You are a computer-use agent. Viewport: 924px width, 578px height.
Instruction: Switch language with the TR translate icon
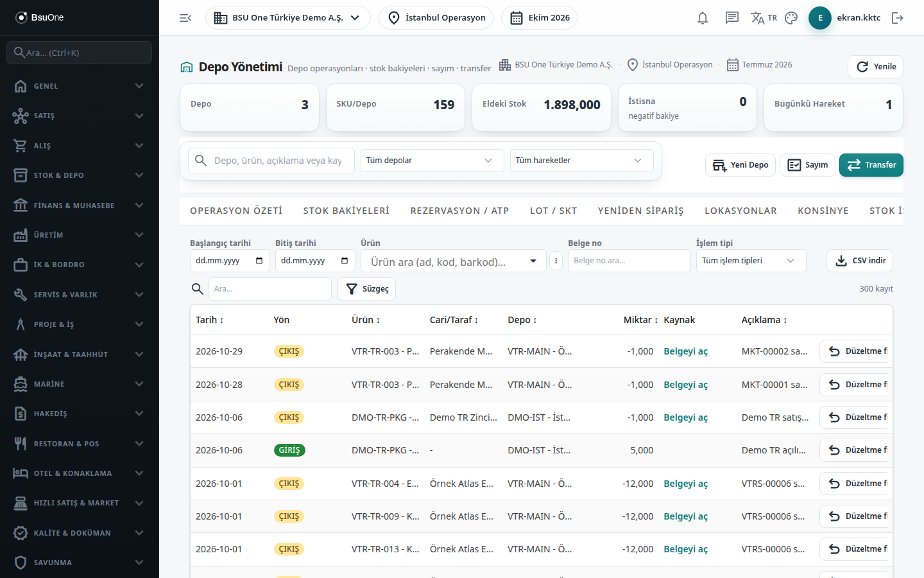764,18
